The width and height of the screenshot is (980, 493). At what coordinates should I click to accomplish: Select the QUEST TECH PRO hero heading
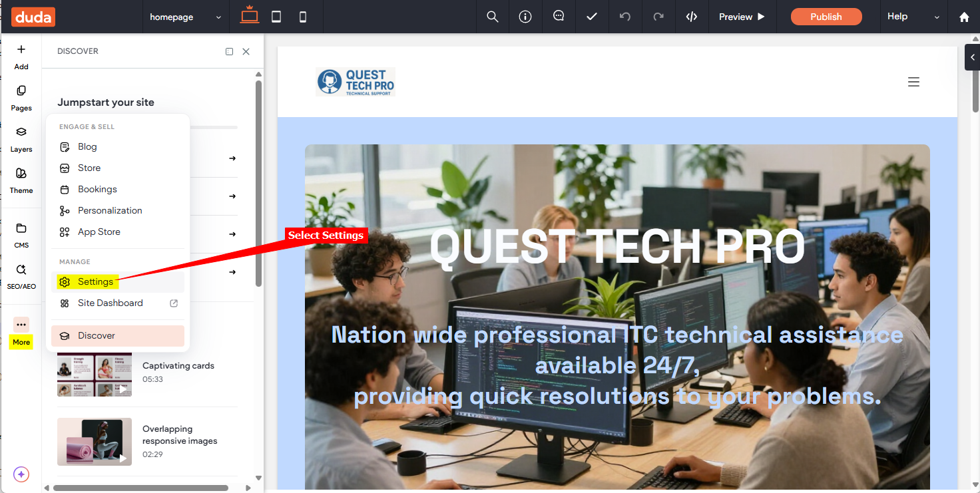617,247
